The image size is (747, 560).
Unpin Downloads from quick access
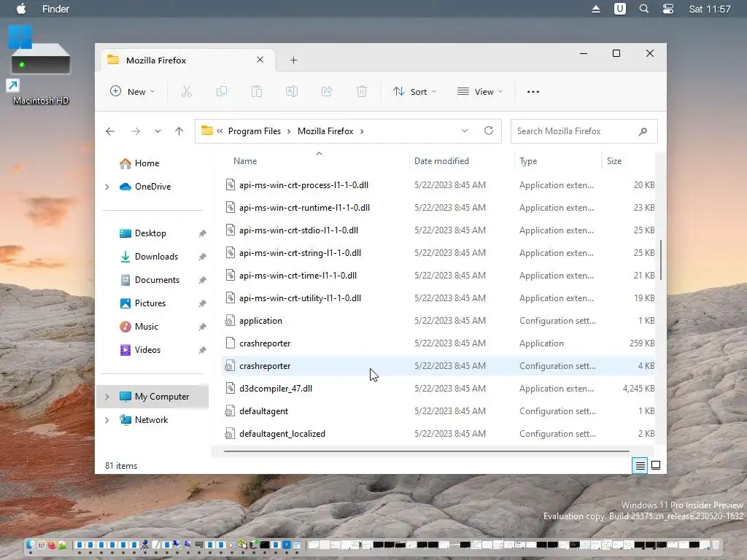203,257
